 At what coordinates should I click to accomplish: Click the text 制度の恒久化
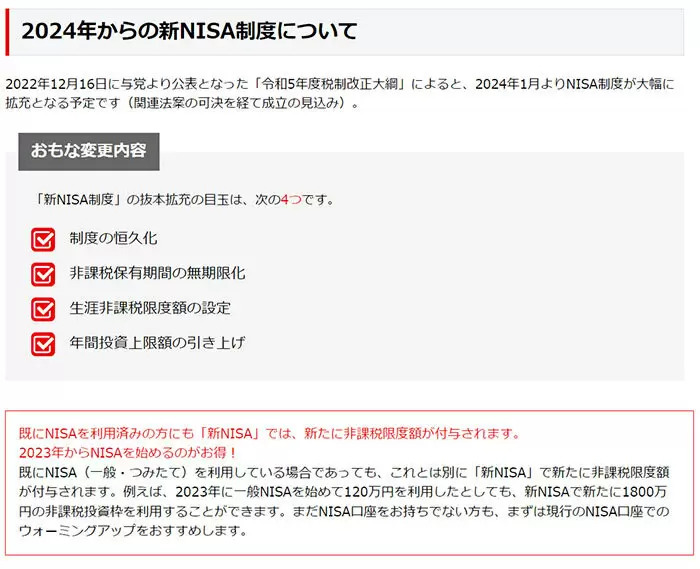click(x=113, y=238)
